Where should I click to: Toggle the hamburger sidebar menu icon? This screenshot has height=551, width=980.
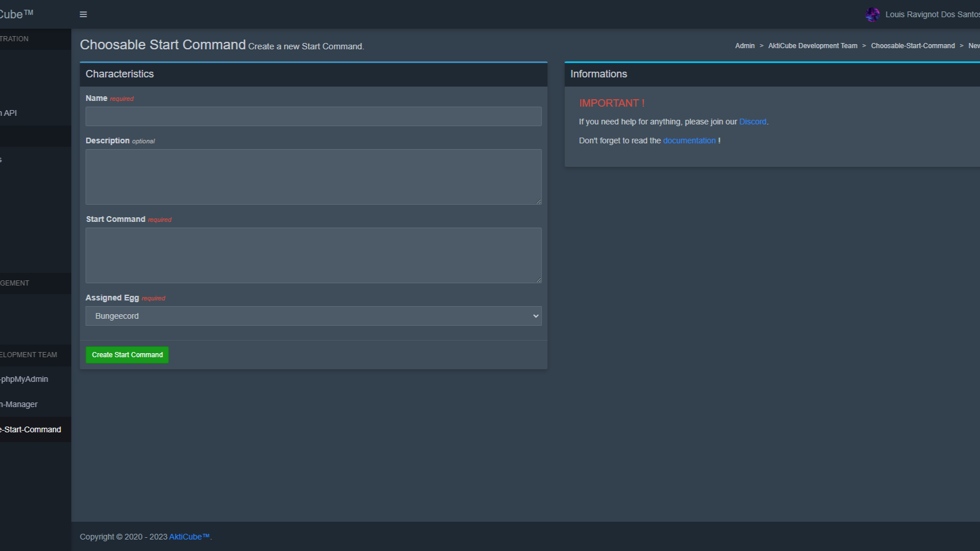[83, 14]
